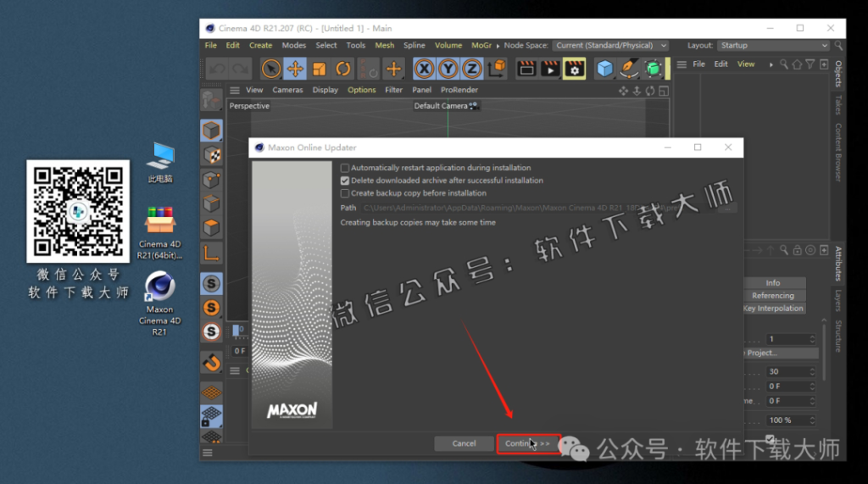Open the Create menu

click(x=261, y=46)
